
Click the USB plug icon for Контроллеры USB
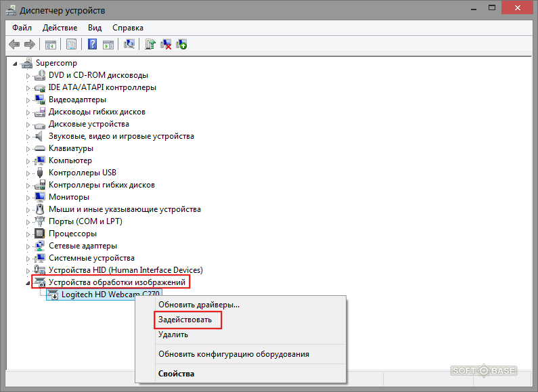[x=40, y=173]
